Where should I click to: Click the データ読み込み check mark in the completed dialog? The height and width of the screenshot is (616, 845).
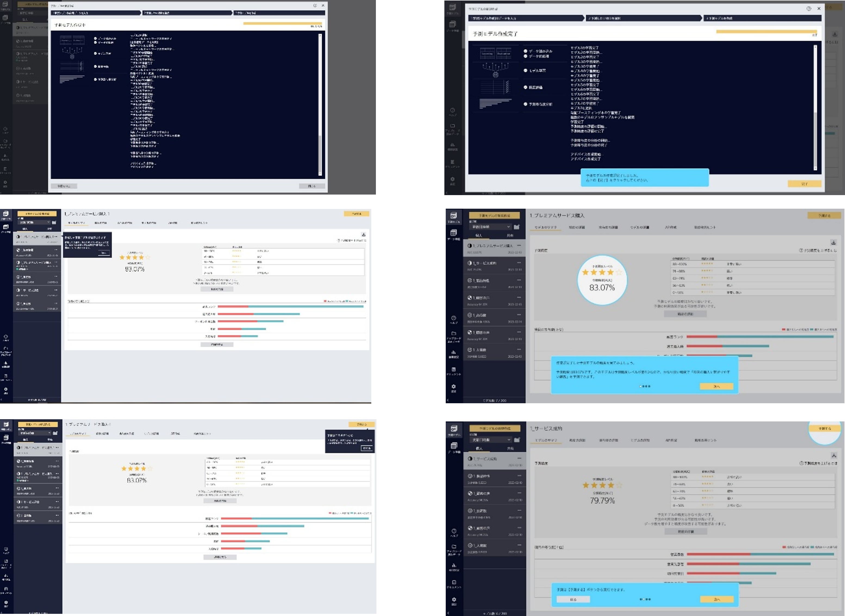[525, 51]
